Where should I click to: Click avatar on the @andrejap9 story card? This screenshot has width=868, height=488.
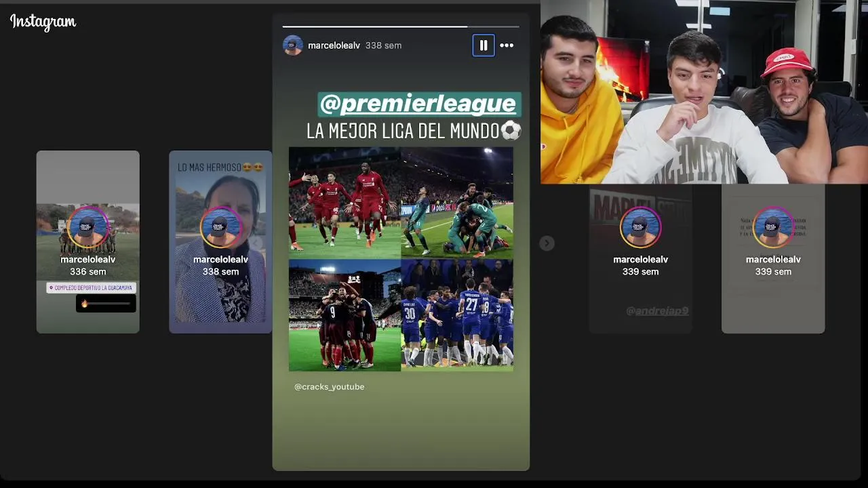point(641,228)
